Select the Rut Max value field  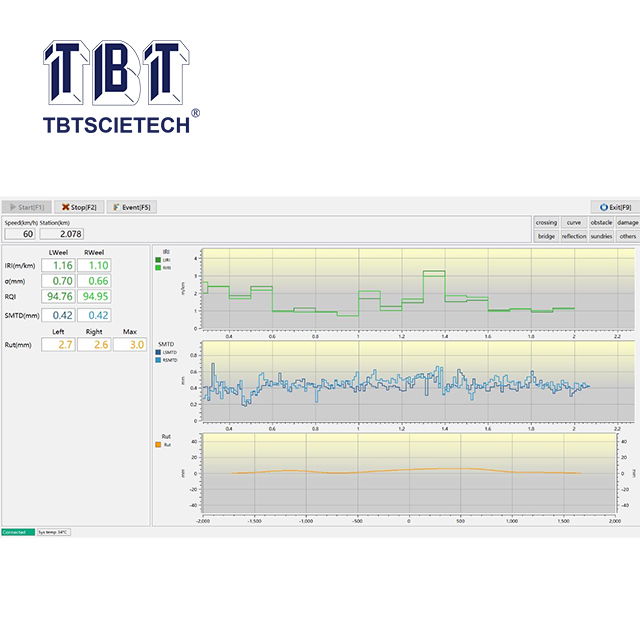(129, 344)
